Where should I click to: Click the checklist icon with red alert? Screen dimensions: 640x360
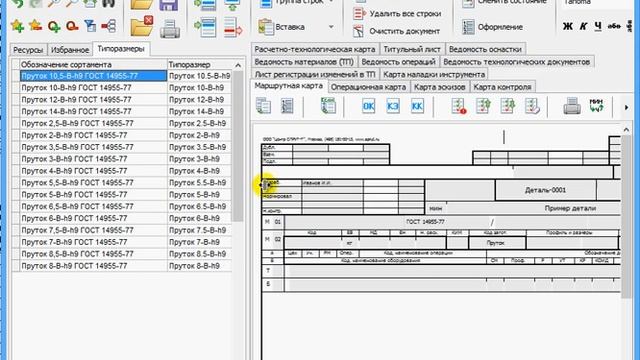pyautogui.click(x=459, y=106)
